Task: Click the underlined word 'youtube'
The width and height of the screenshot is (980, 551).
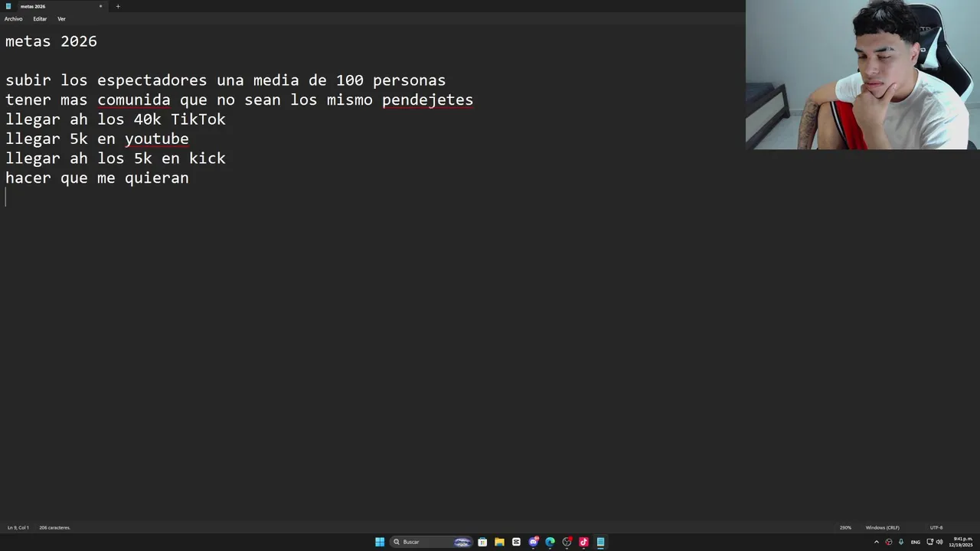Action: [157, 139]
